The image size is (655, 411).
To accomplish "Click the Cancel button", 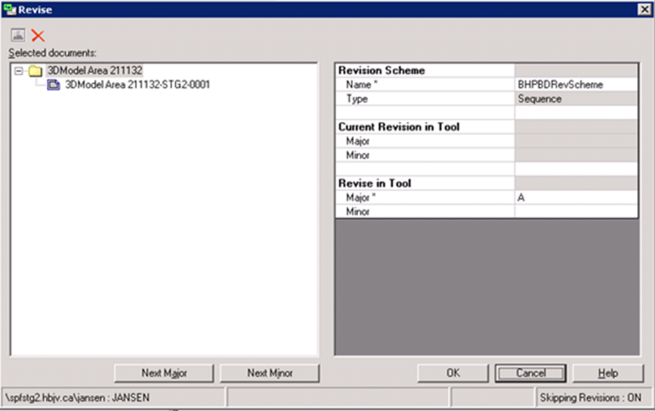I will [529, 372].
